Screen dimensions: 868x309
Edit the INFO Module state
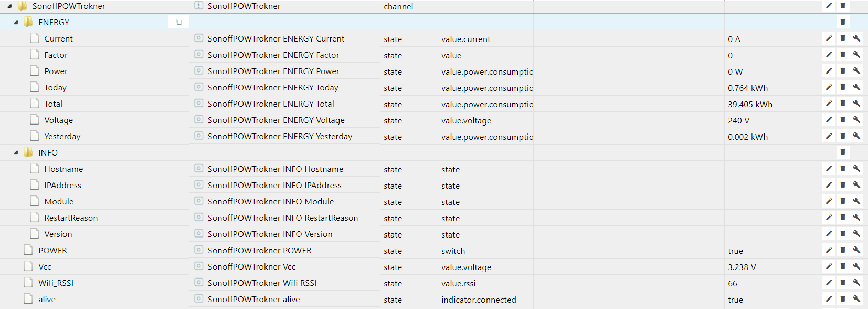[829, 201]
